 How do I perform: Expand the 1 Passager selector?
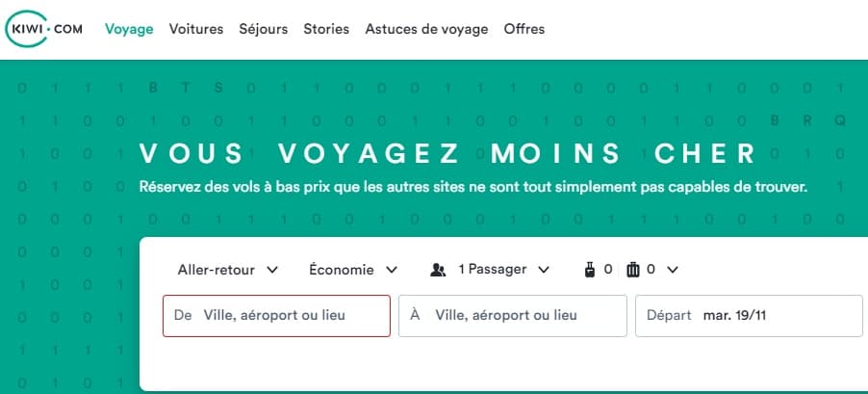click(503, 270)
